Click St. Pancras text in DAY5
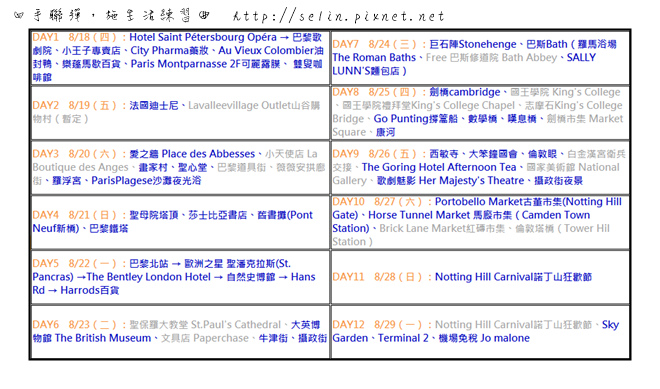The image size is (660, 389). click(x=162, y=270)
